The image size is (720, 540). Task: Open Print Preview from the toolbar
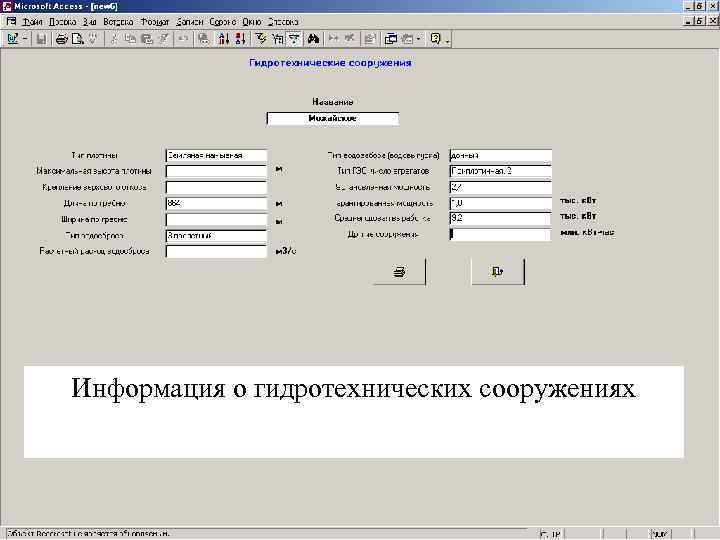tap(77, 39)
